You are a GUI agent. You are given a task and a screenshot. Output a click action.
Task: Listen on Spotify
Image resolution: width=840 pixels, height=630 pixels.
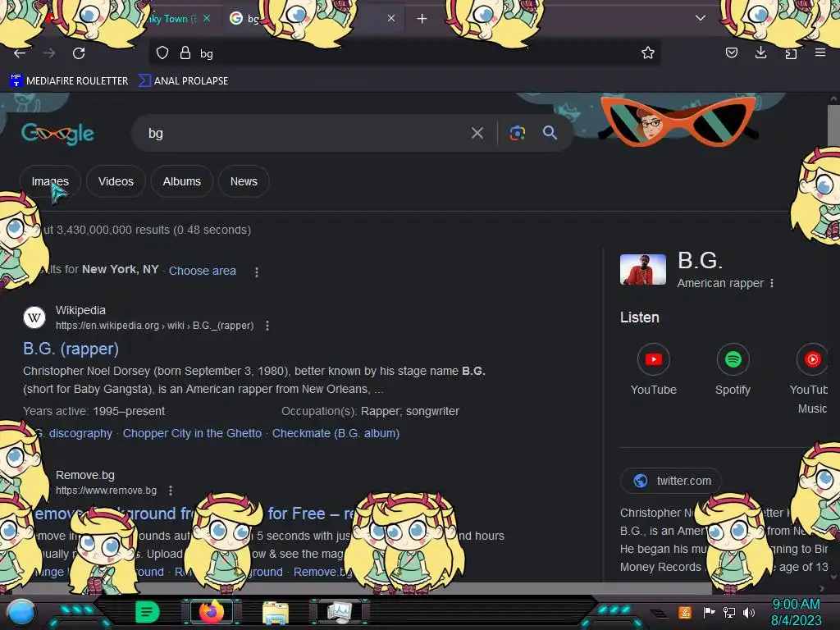733,370
